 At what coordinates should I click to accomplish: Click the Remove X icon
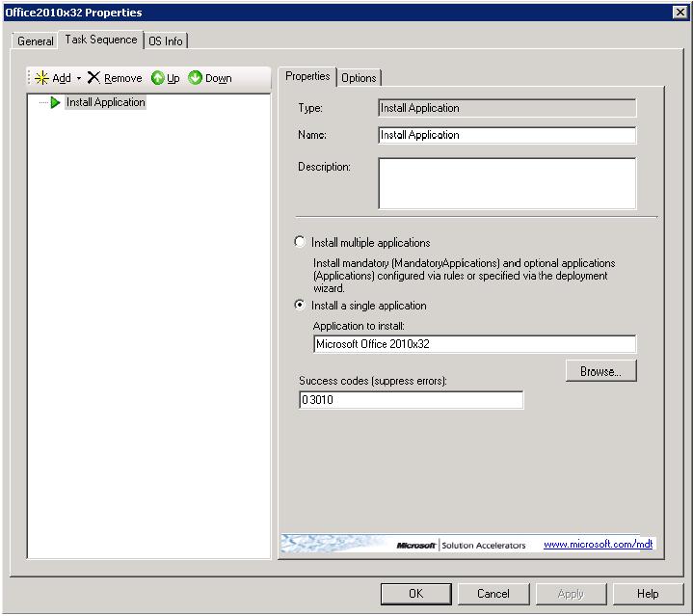(93, 78)
